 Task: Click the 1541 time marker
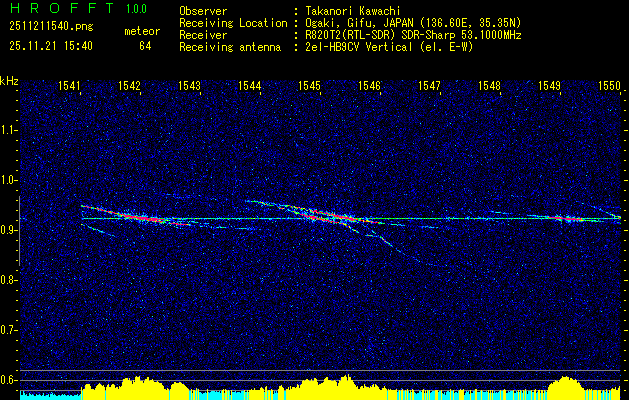(69, 86)
